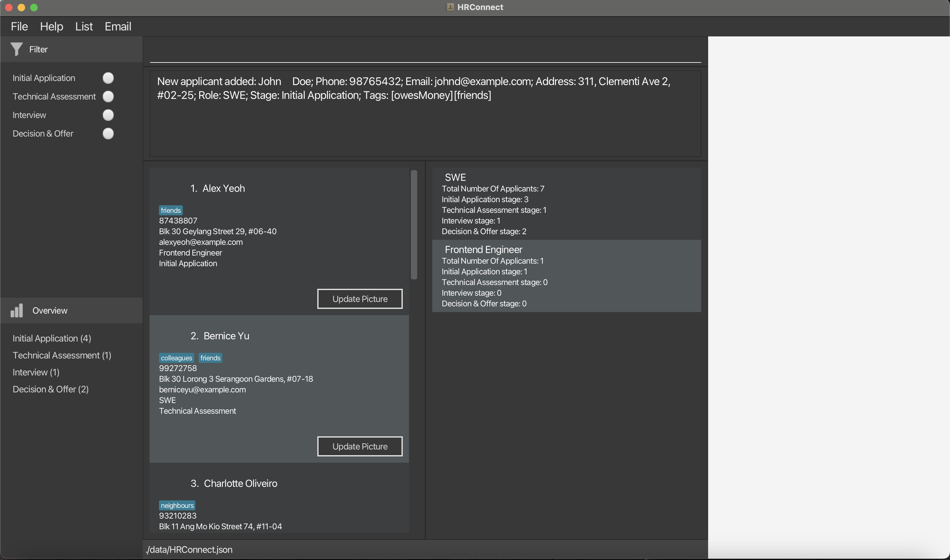
Task: Click the Overview bar chart icon
Action: (17, 310)
